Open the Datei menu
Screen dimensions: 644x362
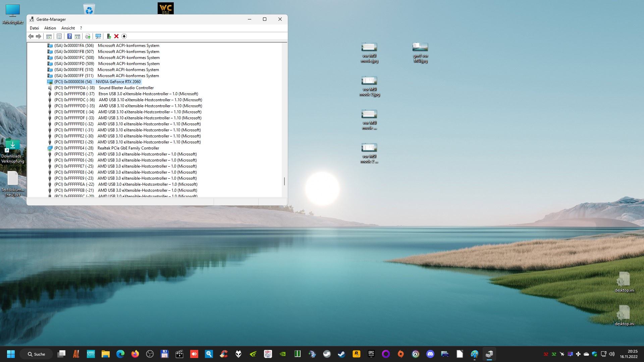pos(34,28)
